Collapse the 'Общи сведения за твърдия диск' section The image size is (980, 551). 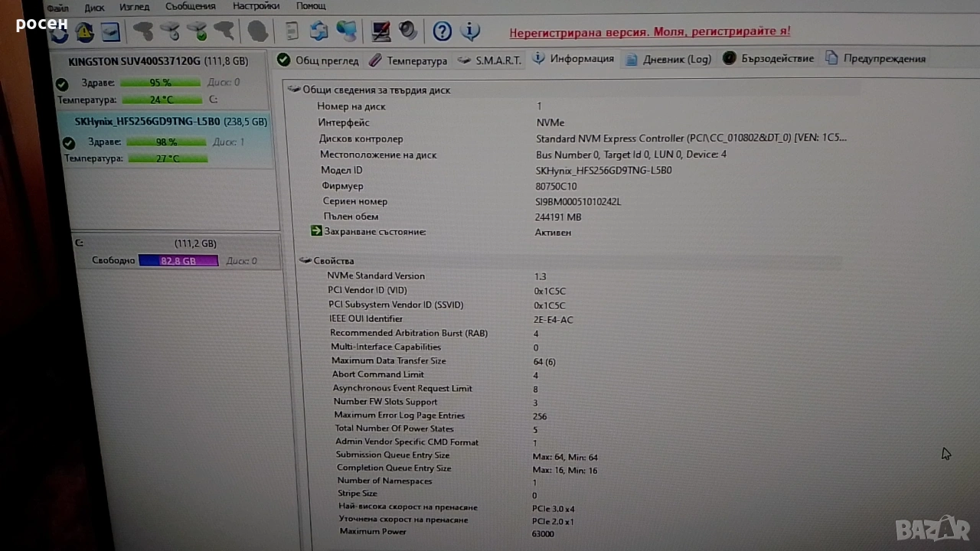[293, 90]
